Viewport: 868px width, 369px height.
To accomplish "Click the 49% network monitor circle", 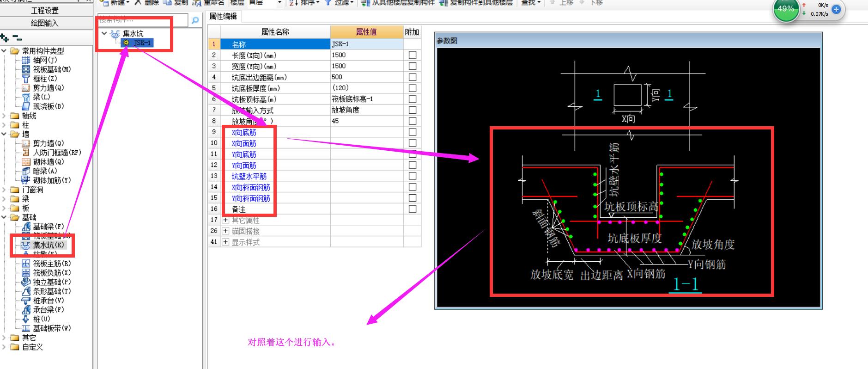I will click(x=786, y=9).
